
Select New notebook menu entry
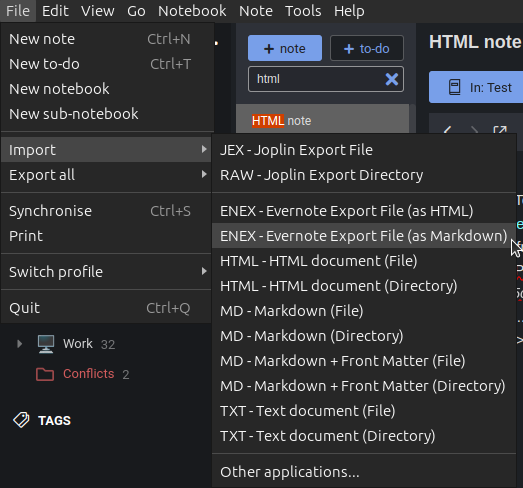click(106, 89)
